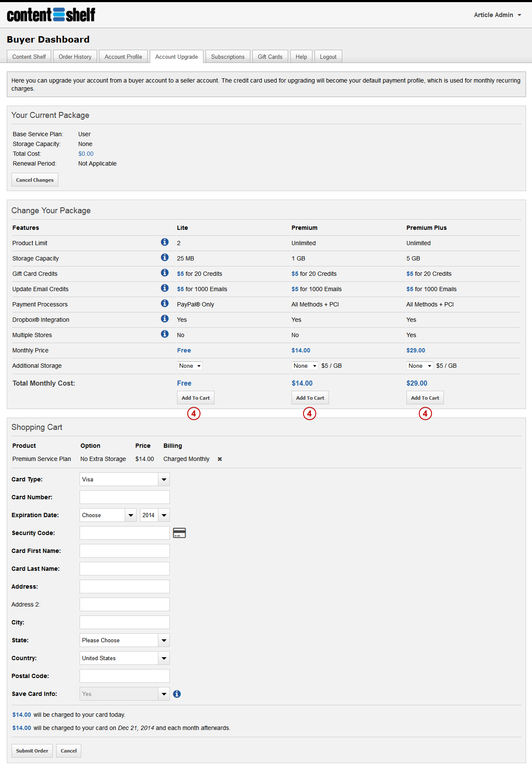Click the Dropbox Integration info icon
The image size is (532, 767).
[165, 318]
